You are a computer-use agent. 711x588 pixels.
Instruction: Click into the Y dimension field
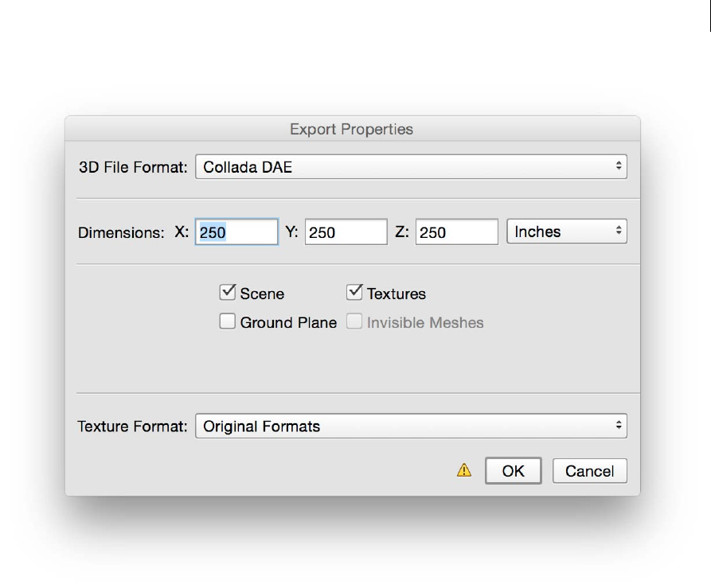tap(346, 232)
